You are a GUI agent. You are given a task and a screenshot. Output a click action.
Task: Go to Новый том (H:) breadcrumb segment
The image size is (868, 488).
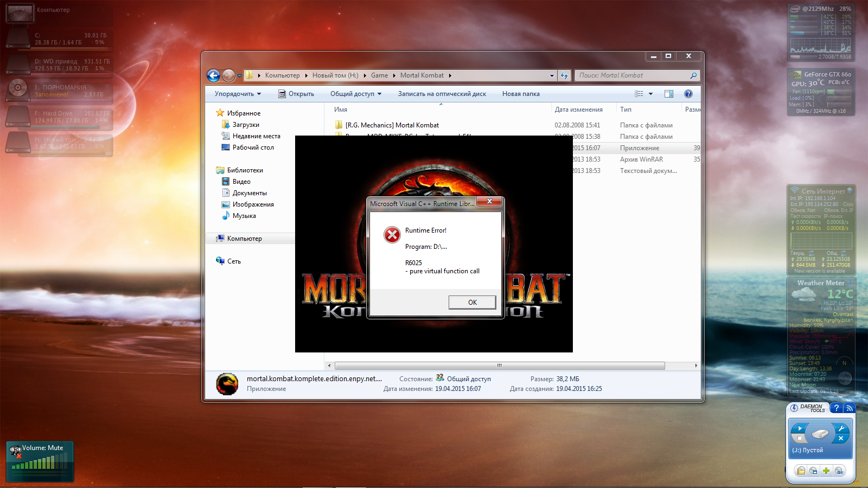335,75
